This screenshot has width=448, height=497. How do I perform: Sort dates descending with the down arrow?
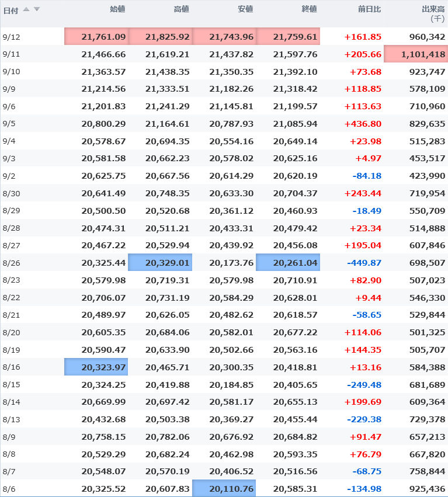click(x=37, y=9)
